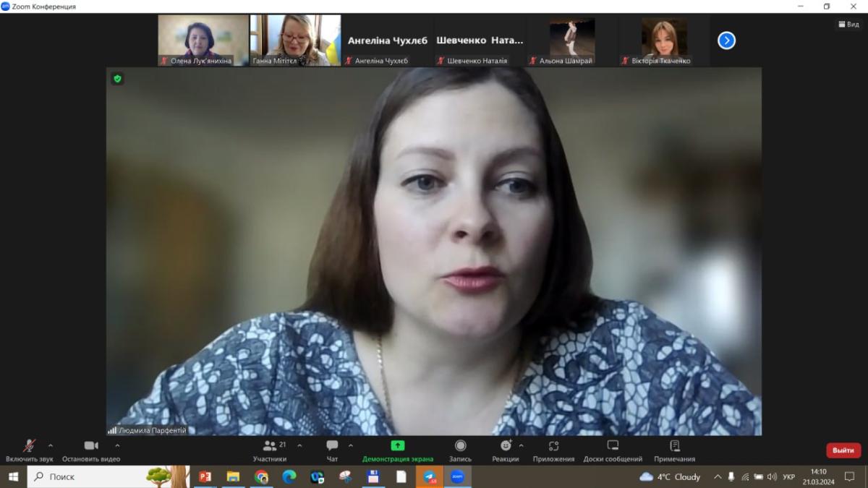Click microphone tray icon

coord(731,477)
